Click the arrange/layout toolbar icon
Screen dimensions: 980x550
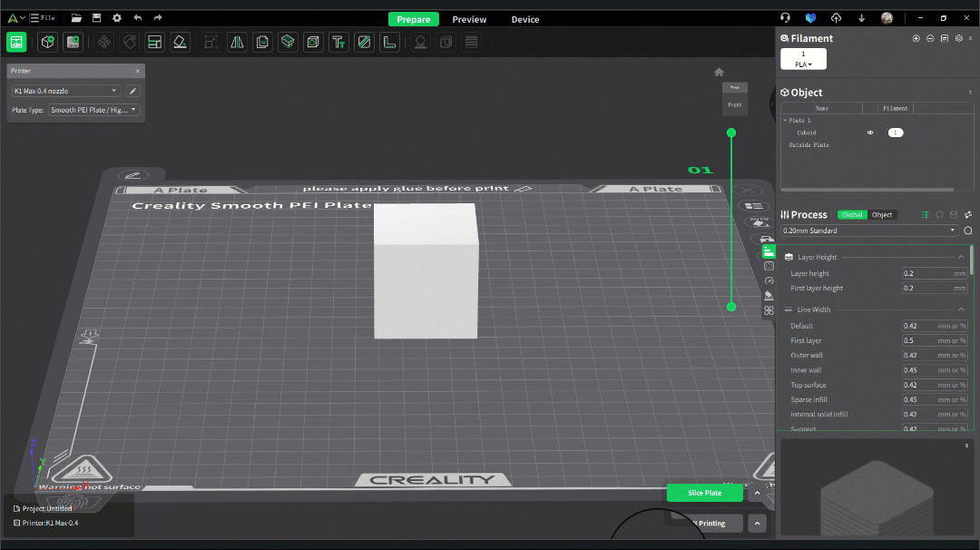[x=154, y=42]
